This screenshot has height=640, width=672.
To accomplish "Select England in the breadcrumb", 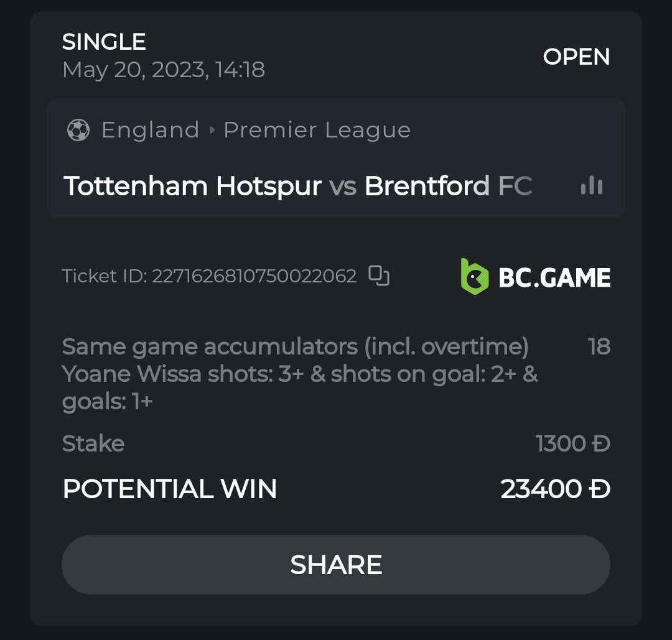I will 150,130.
